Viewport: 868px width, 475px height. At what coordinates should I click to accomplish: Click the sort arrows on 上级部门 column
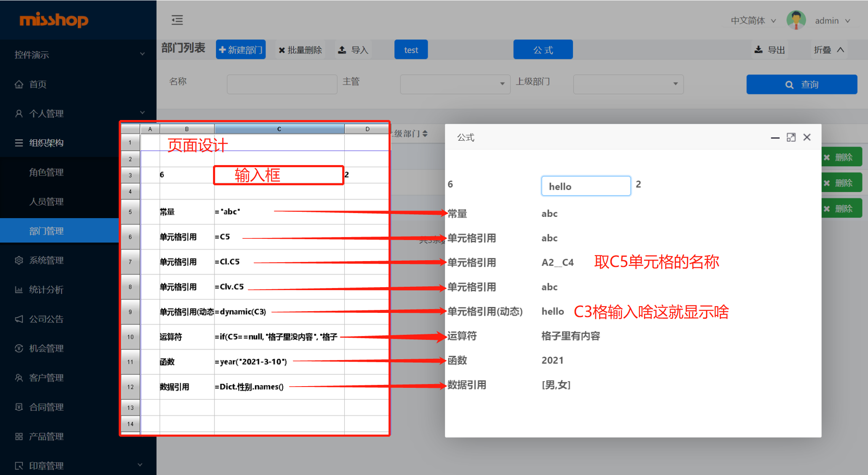pos(425,133)
